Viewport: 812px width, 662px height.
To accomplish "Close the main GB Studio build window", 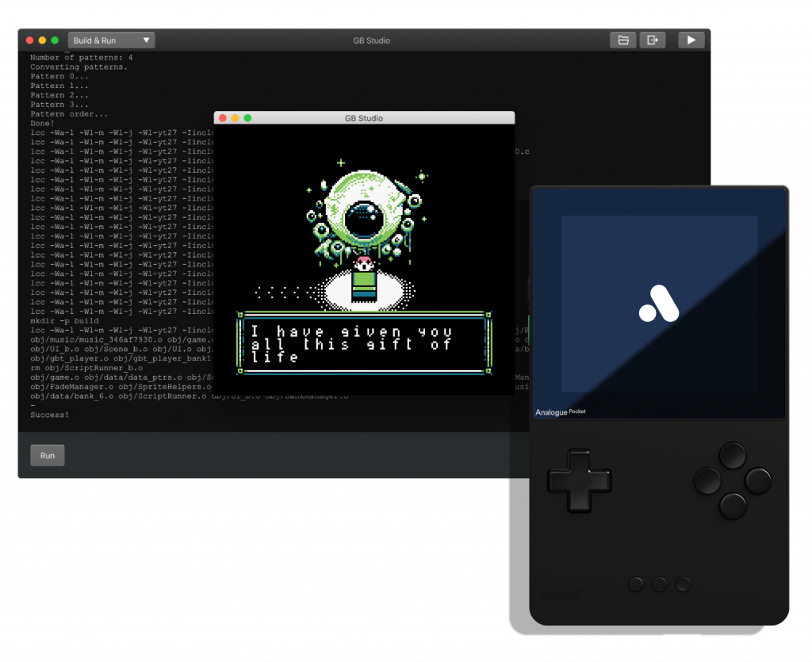I will coord(30,40).
